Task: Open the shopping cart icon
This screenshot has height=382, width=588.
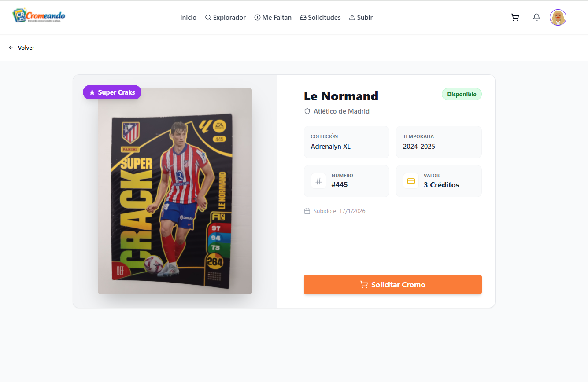Action: pos(515,18)
